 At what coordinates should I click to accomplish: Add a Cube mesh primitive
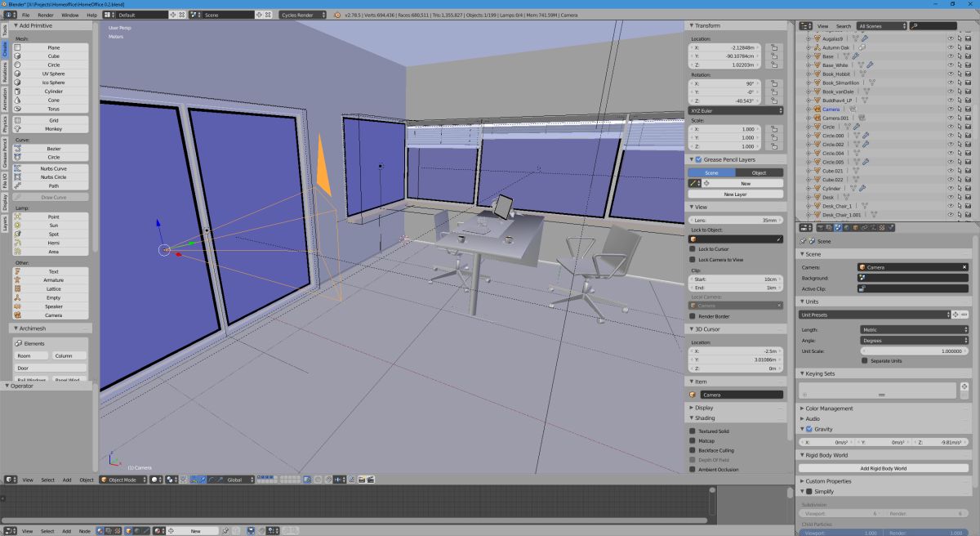[51, 56]
